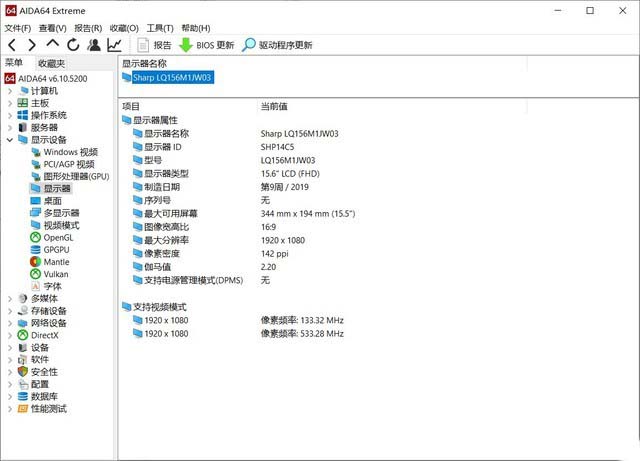Select Windows 视频 tree item
This screenshot has width=640, height=461.
(x=70, y=152)
